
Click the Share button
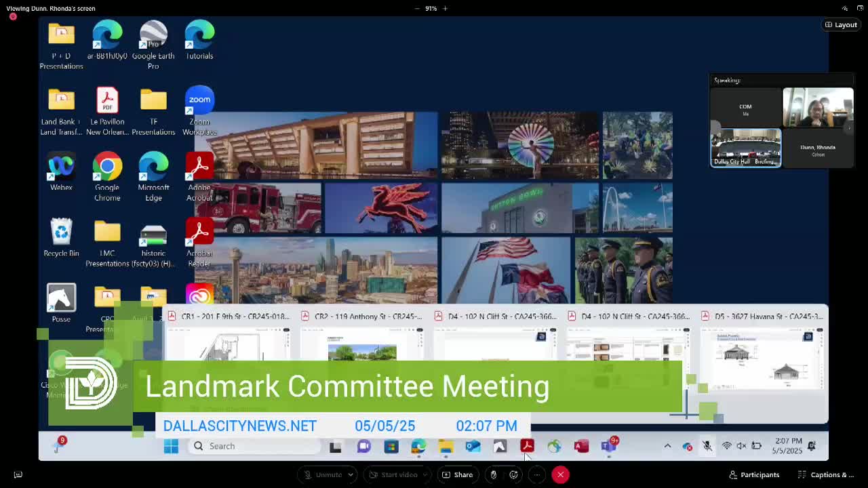click(x=457, y=474)
